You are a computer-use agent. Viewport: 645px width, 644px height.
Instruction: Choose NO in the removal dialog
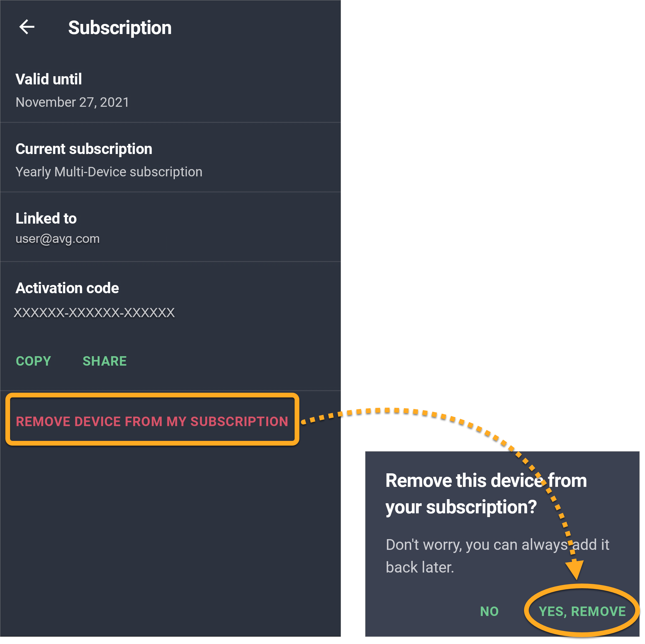pyautogui.click(x=489, y=612)
